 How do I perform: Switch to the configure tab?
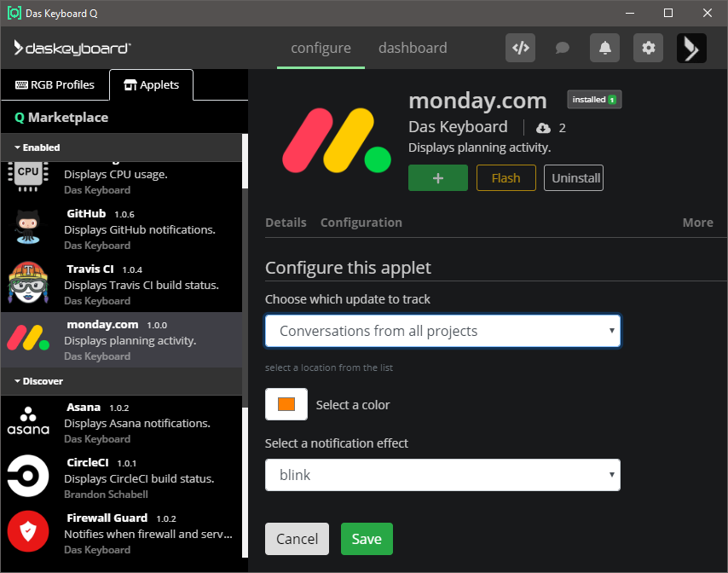[321, 48]
